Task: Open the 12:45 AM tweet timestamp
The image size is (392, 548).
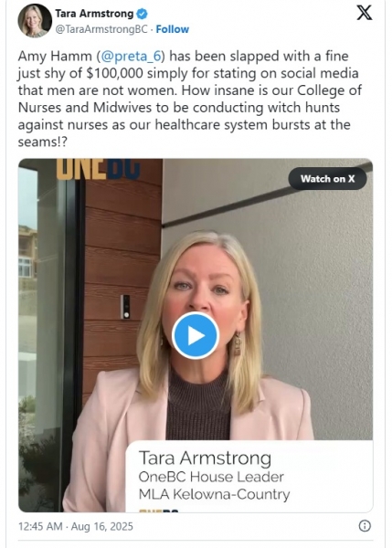Action: coord(40,526)
